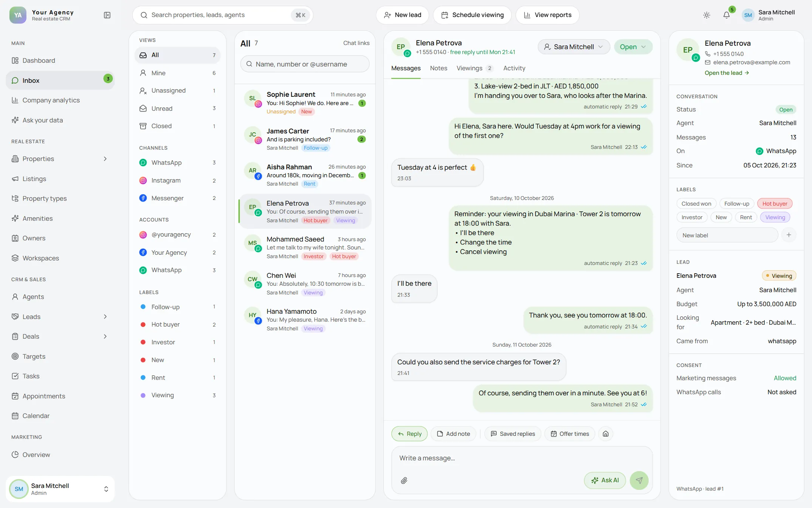Filter by Messenger channel

[x=177, y=198]
